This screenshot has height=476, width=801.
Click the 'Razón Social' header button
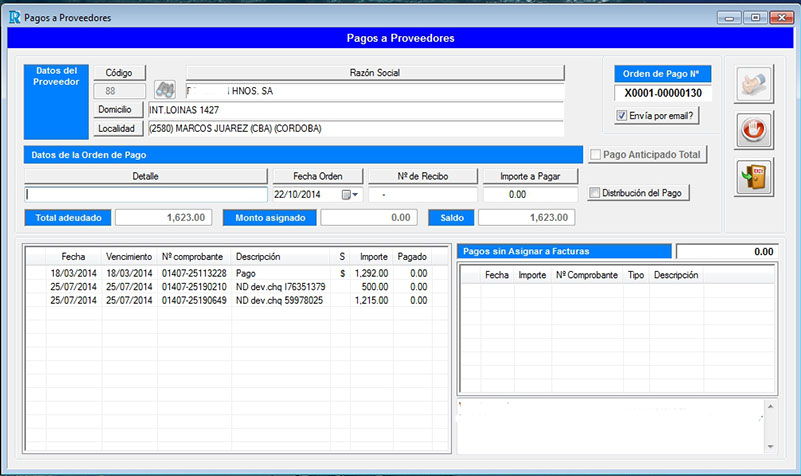point(375,73)
